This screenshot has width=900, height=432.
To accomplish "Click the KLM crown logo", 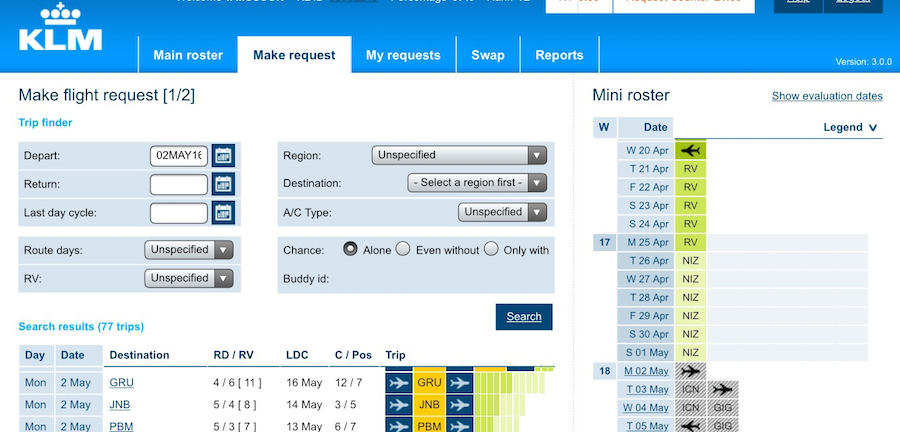I will pos(60,28).
